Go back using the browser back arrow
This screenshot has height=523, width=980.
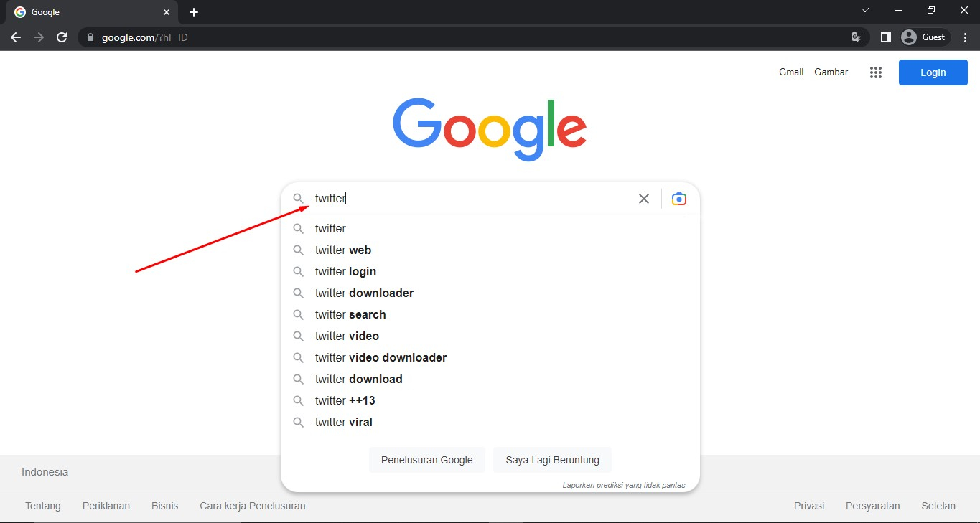[x=16, y=37]
